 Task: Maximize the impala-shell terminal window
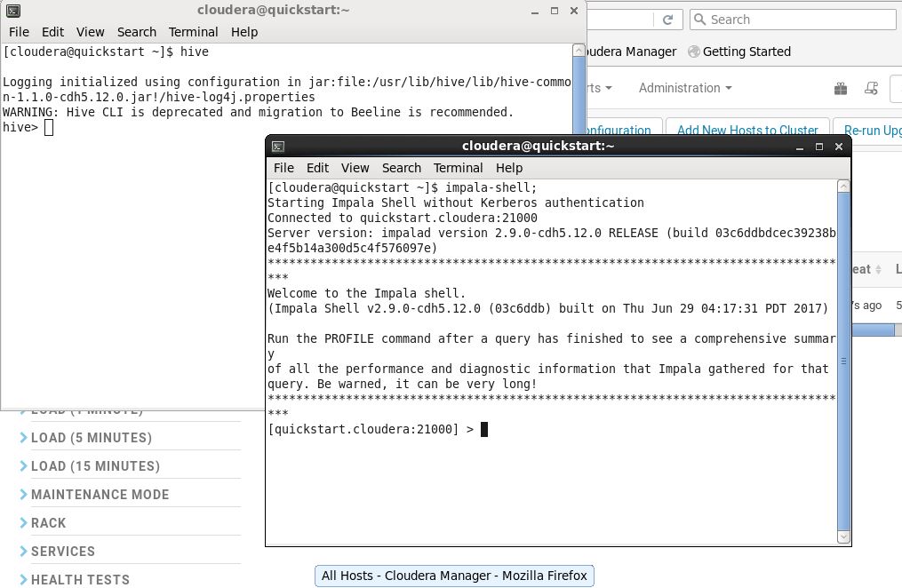tap(819, 147)
